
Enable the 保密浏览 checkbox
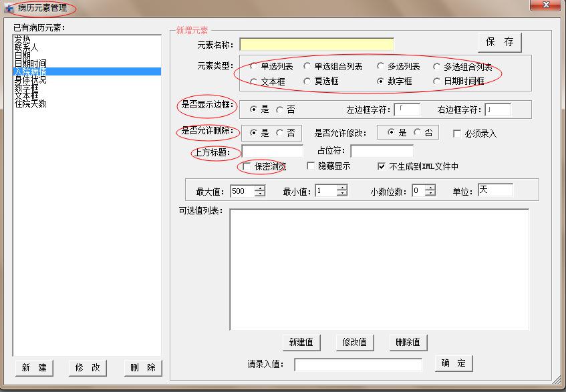click(247, 166)
